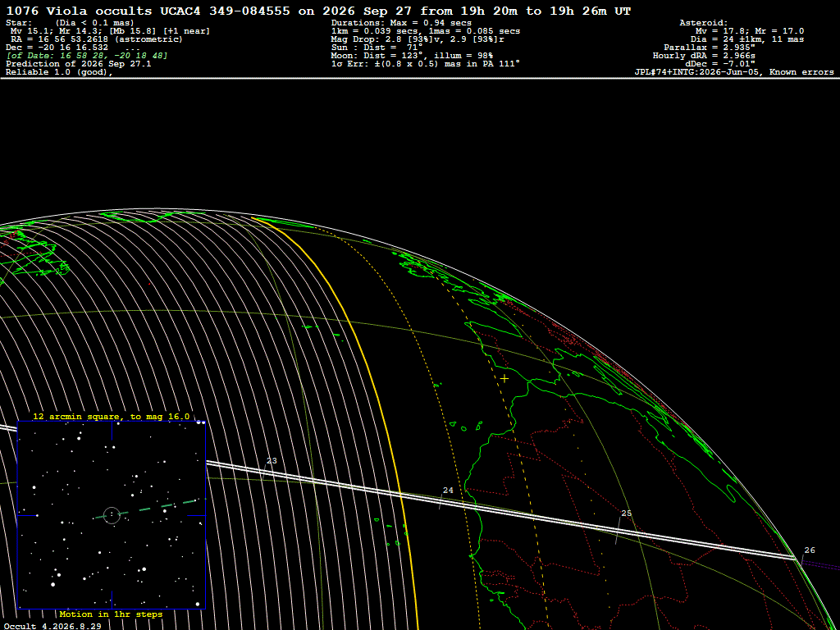Click the Reliable 1.0 (good) label
The height and width of the screenshot is (630, 840).
click(59, 72)
